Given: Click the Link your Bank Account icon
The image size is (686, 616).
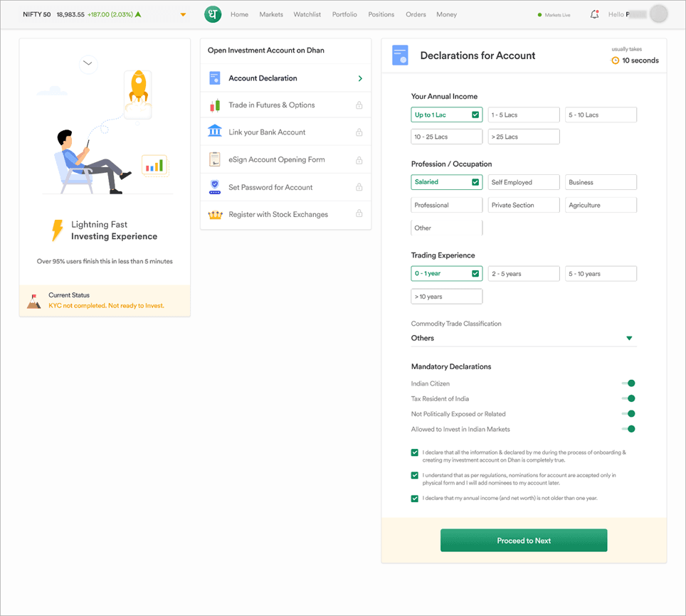Looking at the screenshot, I should point(215,132).
